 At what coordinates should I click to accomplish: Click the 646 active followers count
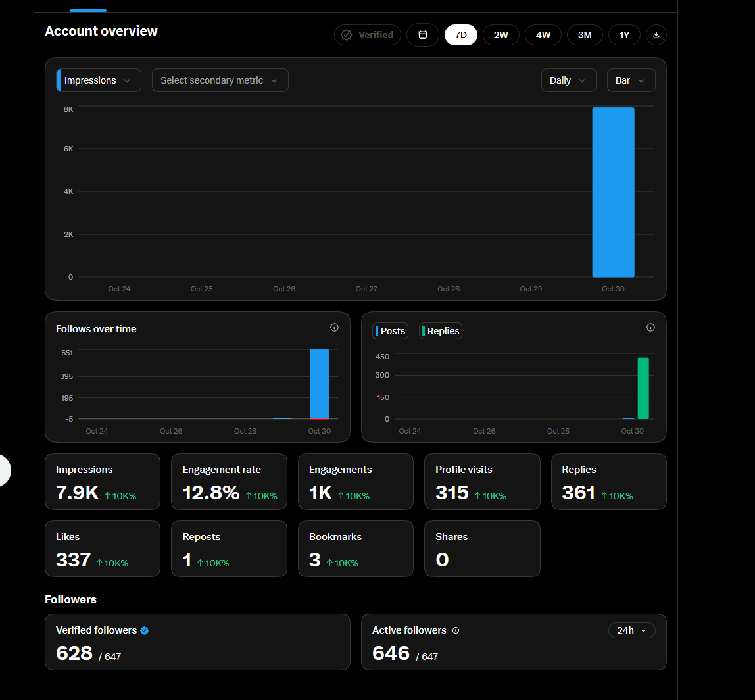click(x=391, y=653)
